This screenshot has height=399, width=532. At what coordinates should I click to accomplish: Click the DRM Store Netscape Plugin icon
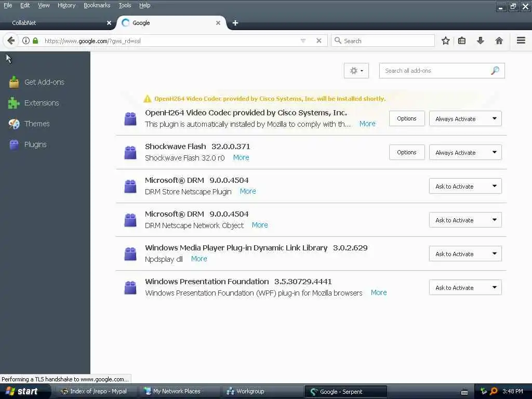pos(130,187)
